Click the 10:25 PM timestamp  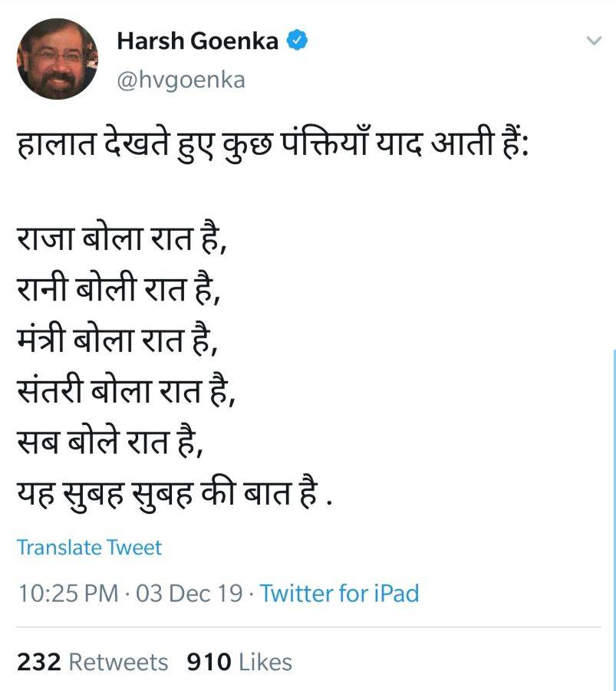coord(67,594)
